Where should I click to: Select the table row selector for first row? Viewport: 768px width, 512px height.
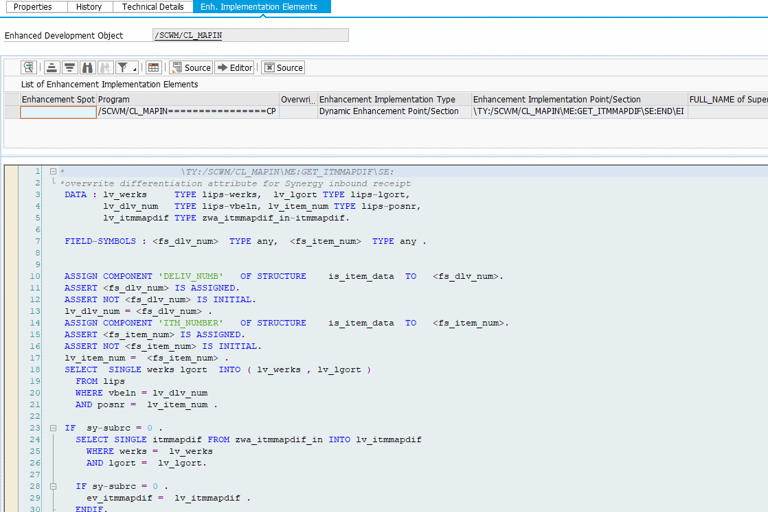pos(12,112)
